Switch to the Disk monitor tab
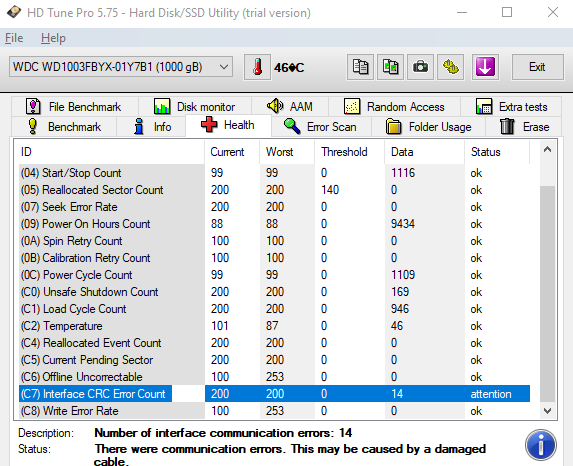 (195, 107)
